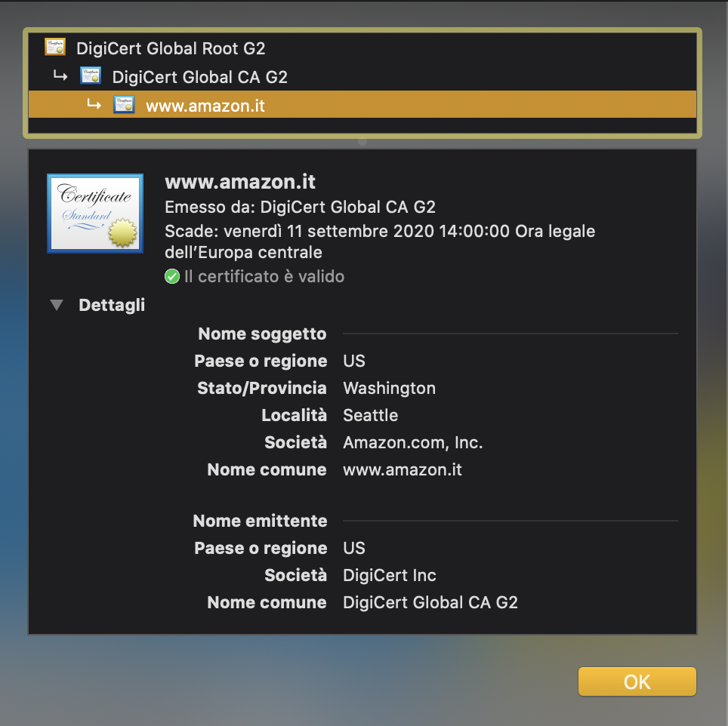Select DigiCert Global Root G2 certificate row
This screenshot has width=728, height=726.
pyautogui.click(x=362, y=48)
